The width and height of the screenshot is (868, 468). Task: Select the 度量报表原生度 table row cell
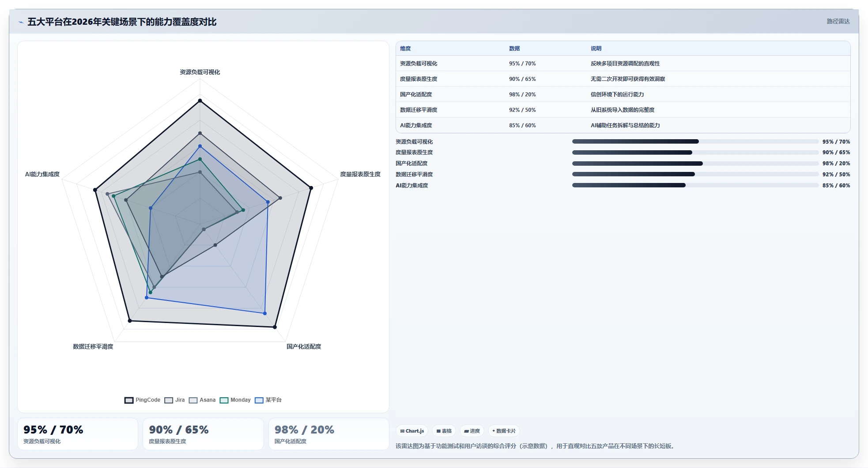pos(419,79)
